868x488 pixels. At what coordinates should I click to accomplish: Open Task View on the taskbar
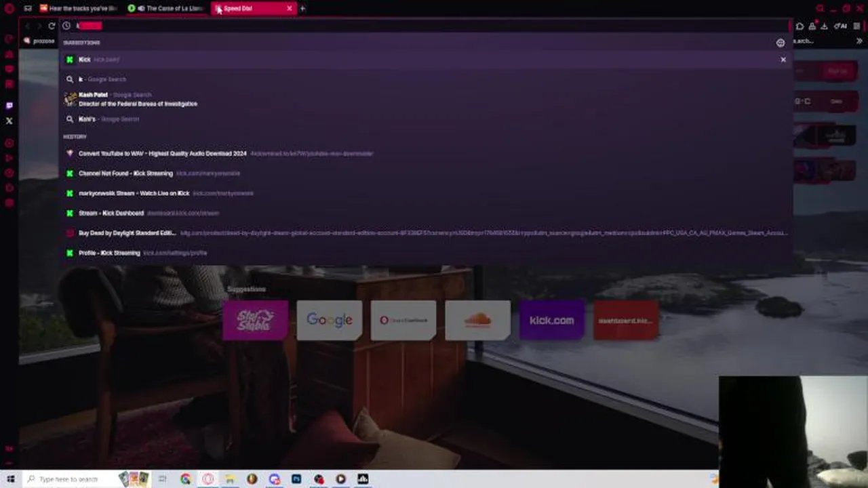click(x=163, y=479)
